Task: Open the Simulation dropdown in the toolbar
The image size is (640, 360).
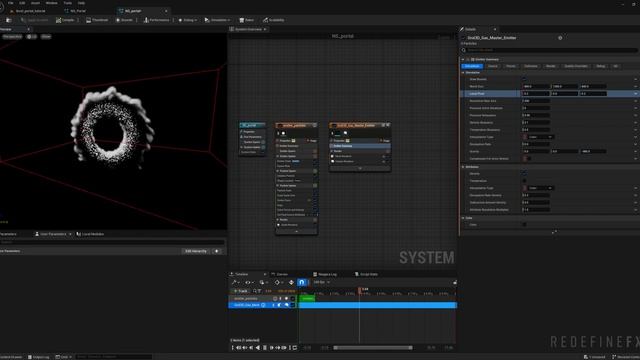Action: (217, 20)
